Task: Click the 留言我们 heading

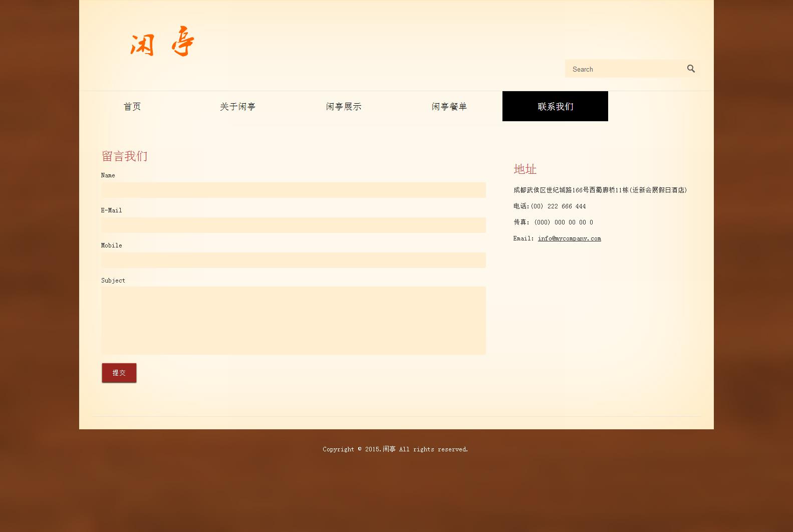Action: [124, 156]
